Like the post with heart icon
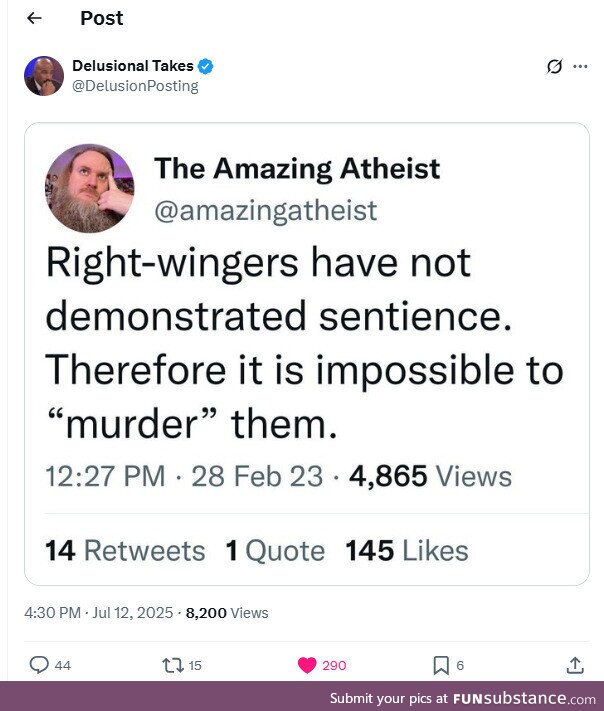This screenshot has height=711, width=604. [x=308, y=665]
